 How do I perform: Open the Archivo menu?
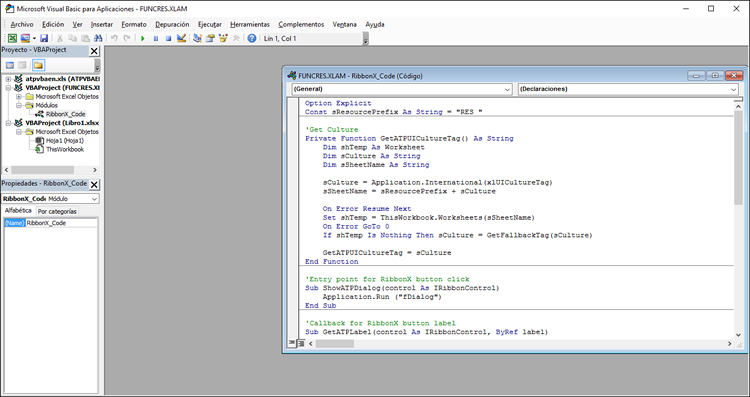pyautogui.click(x=22, y=24)
